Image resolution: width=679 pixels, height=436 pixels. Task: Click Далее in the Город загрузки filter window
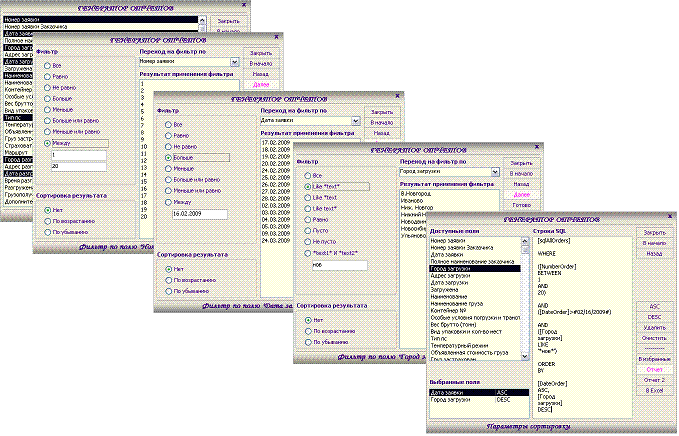coord(521,194)
